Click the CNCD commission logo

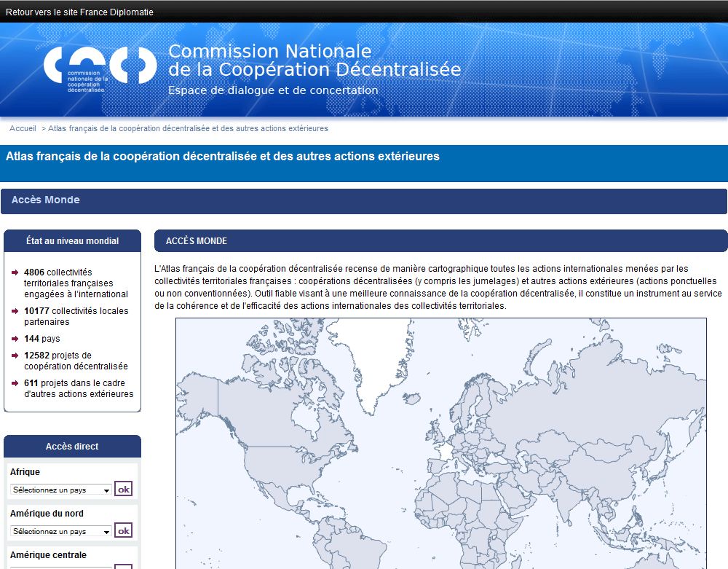point(100,69)
